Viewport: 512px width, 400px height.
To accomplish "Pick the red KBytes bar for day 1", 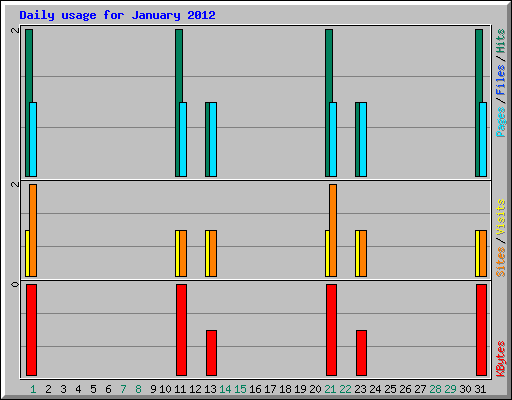I will point(31,330).
